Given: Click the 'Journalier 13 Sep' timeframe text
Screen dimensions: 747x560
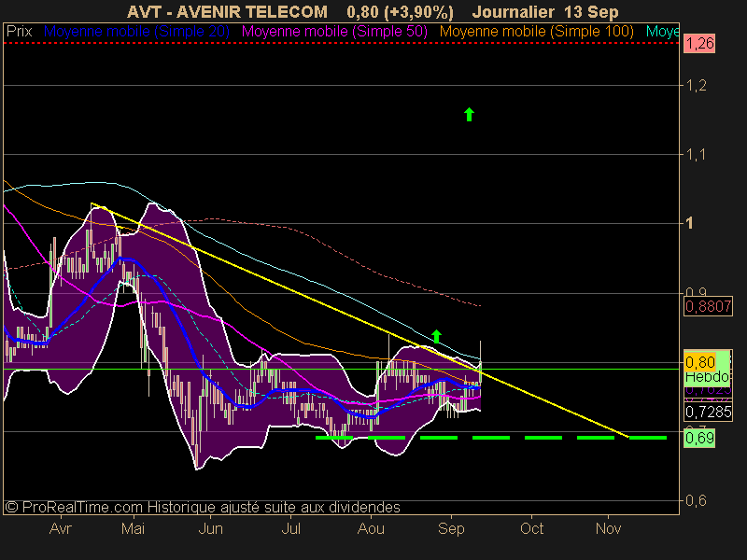Looking at the screenshot, I should coord(545,12).
